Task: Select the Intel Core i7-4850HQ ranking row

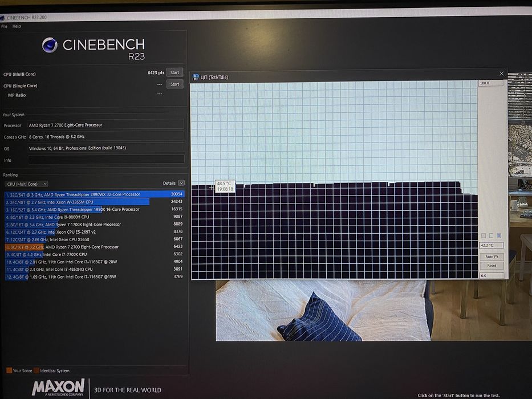Action: 94,269
